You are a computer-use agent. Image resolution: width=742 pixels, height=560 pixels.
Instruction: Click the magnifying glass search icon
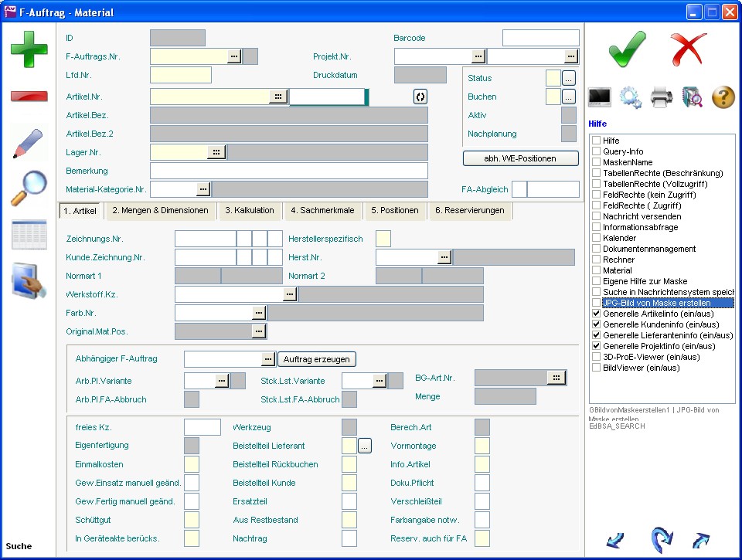click(x=29, y=188)
